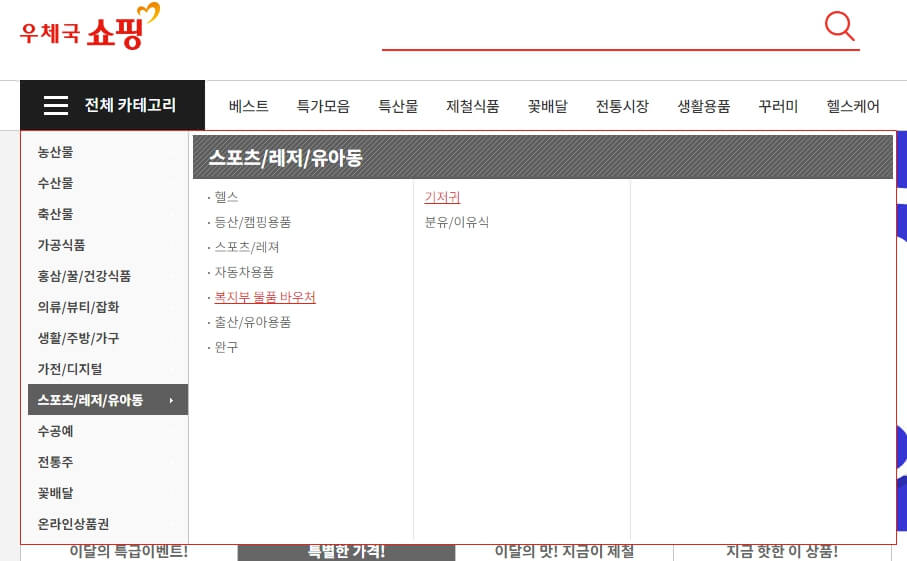Open the 베스트 tab
The width and height of the screenshot is (907, 561).
pos(249,106)
